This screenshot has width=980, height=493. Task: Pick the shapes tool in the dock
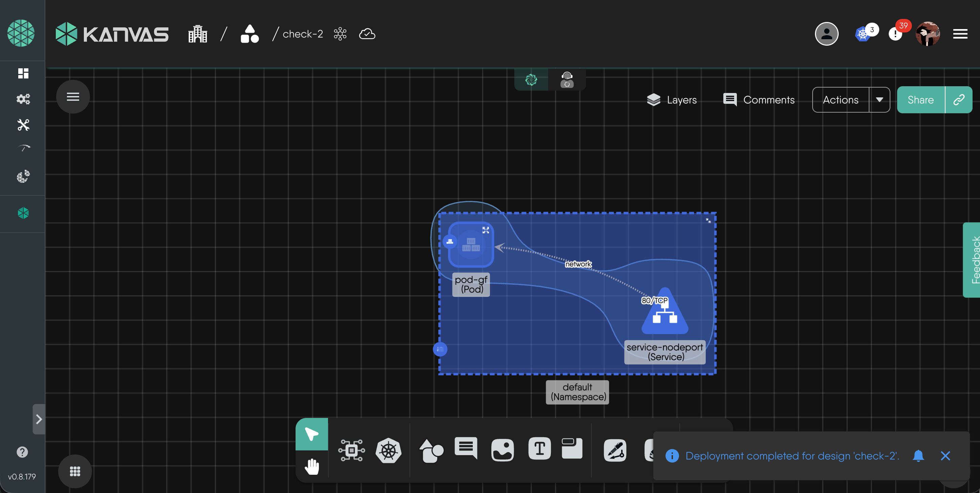pos(431,451)
